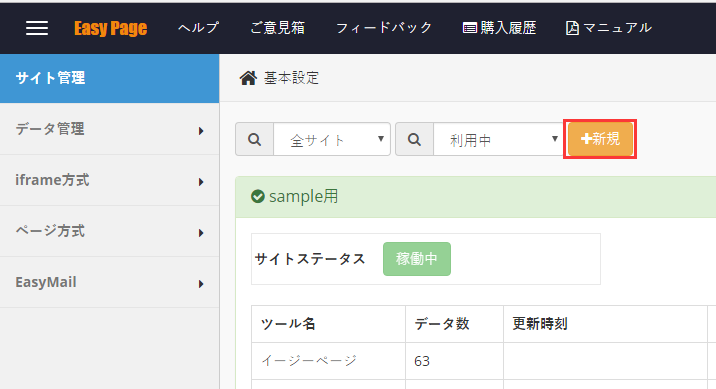Click the Easy Page logo
716x389 pixels.
(x=111, y=28)
